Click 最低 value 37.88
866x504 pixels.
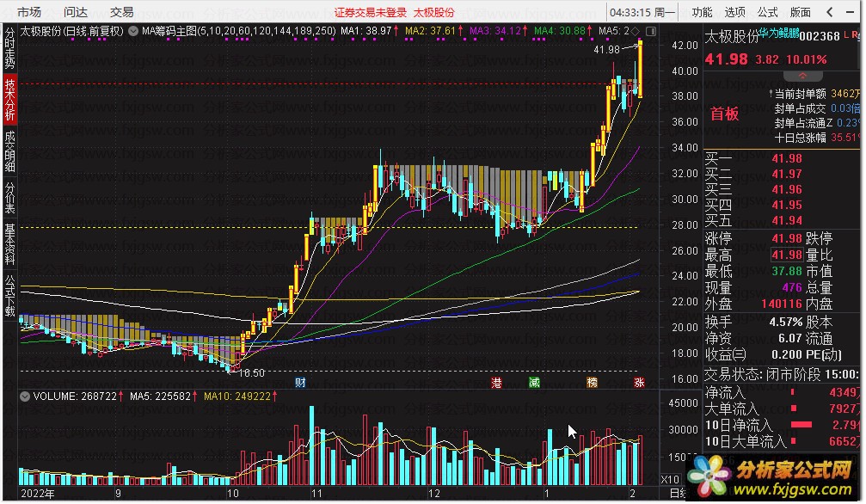point(787,271)
